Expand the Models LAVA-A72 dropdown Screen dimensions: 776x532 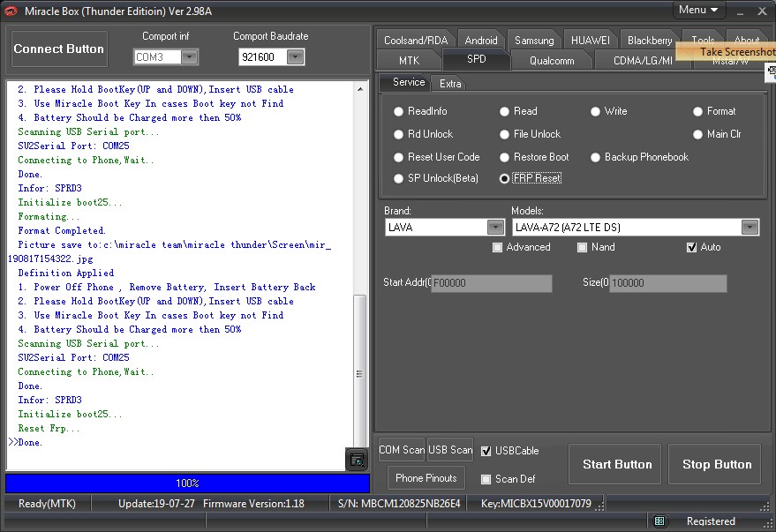click(x=750, y=228)
